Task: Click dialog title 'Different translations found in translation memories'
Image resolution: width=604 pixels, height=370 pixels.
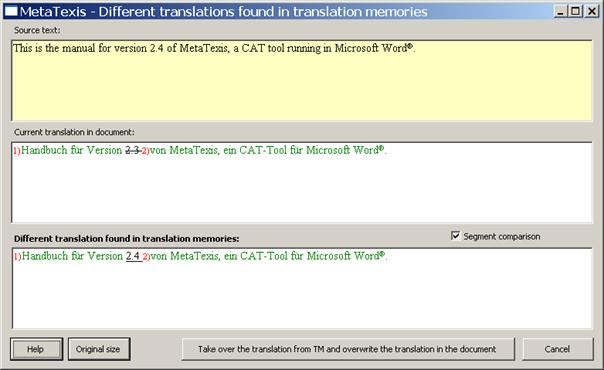Action: [263, 12]
